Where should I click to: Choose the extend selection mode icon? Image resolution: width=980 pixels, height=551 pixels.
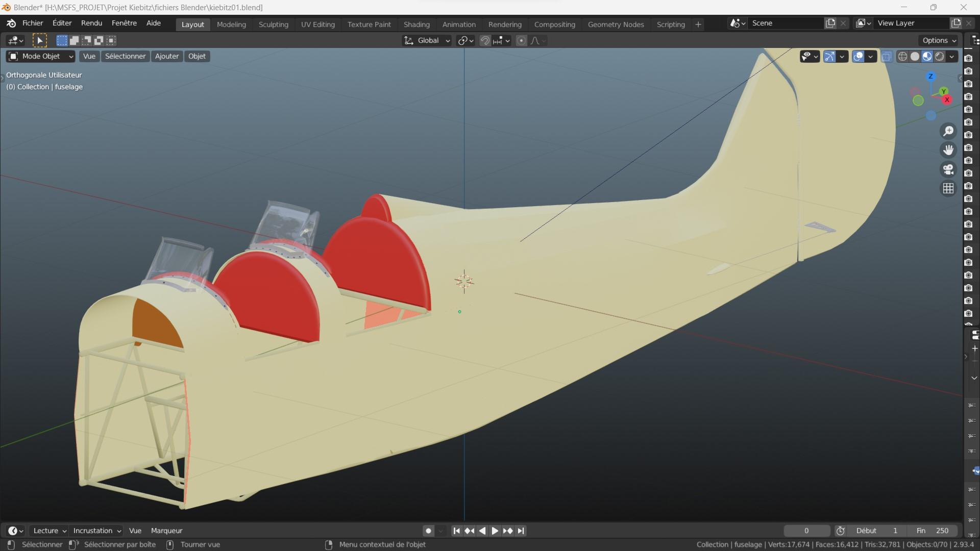click(x=74, y=40)
